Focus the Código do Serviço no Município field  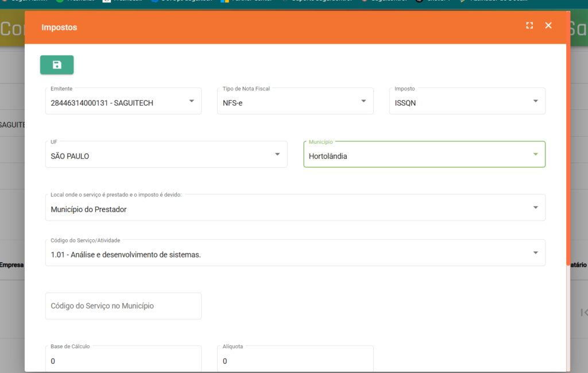(x=123, y=306)
